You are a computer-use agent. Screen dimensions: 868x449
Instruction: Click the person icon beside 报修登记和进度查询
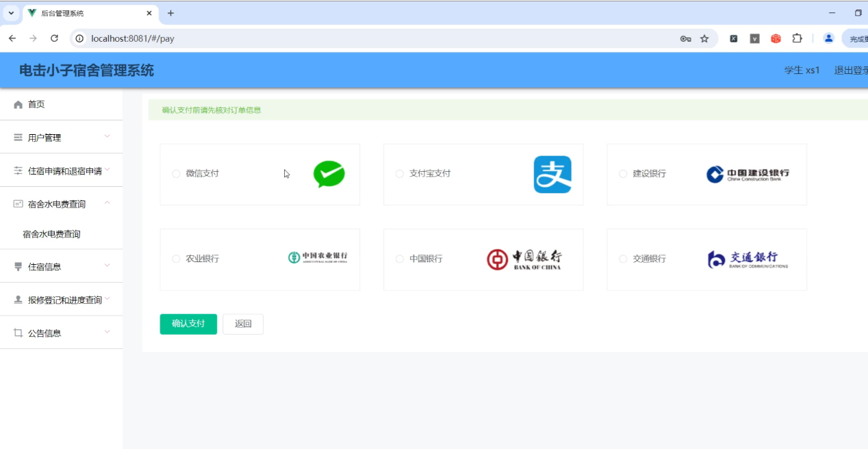18,300
